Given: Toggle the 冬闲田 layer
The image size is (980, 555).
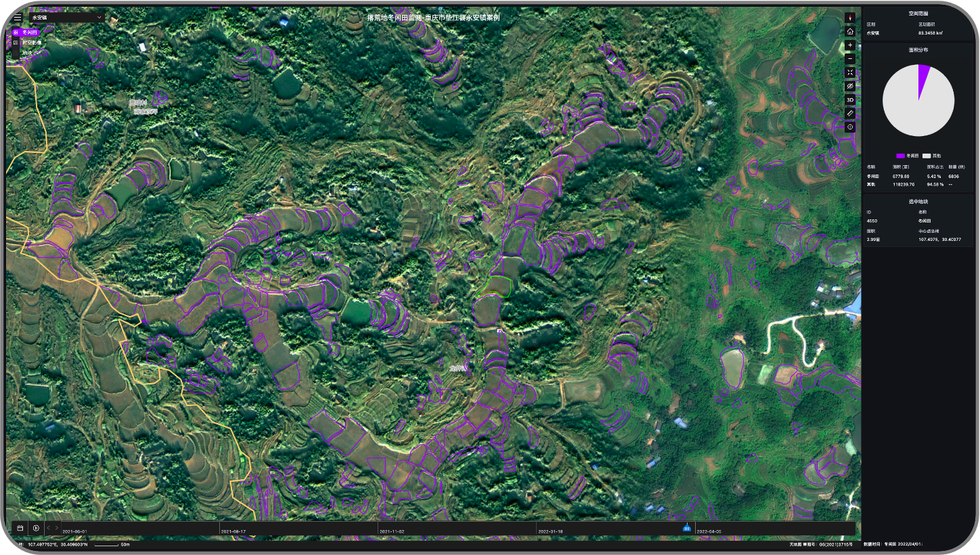Looking at the screenshot, I should [x=26, y=32].
